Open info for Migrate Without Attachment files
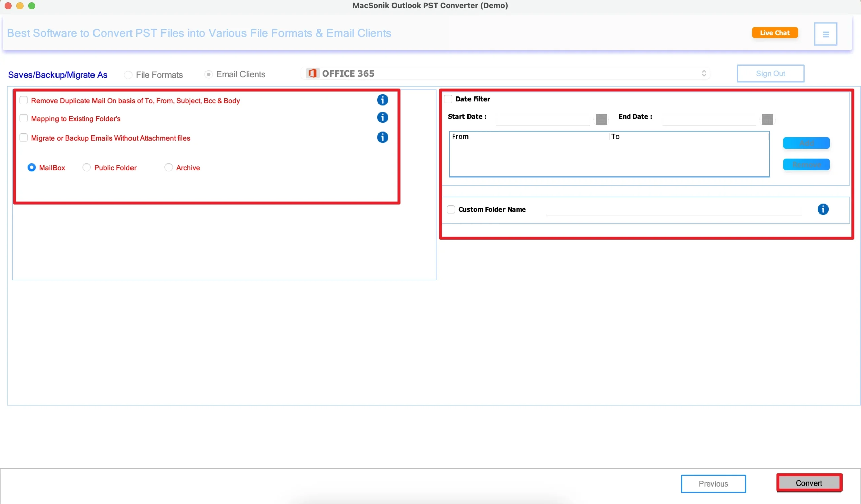Screen dimensions: 861x504 click(382, 137)
